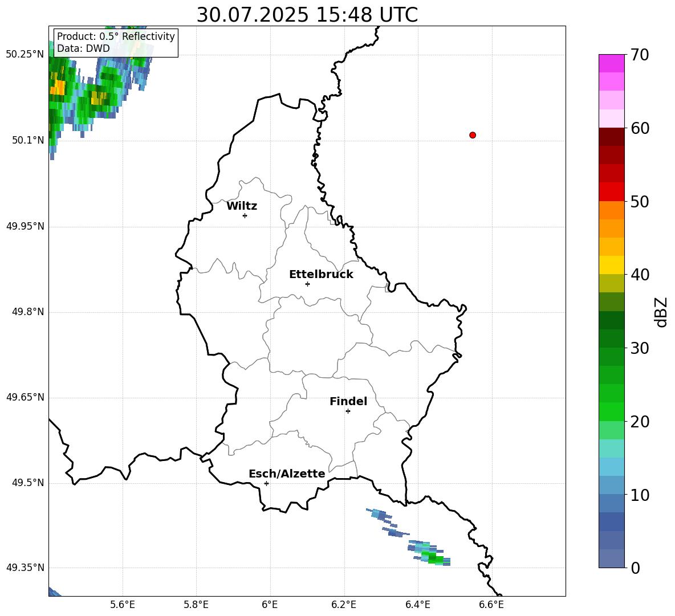
Task: Click the Data: DWD text
Action: [x=83, y=48]
